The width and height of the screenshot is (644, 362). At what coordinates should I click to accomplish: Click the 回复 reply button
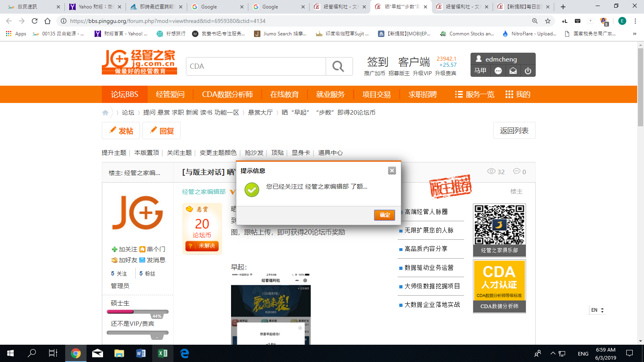point(161,131)
